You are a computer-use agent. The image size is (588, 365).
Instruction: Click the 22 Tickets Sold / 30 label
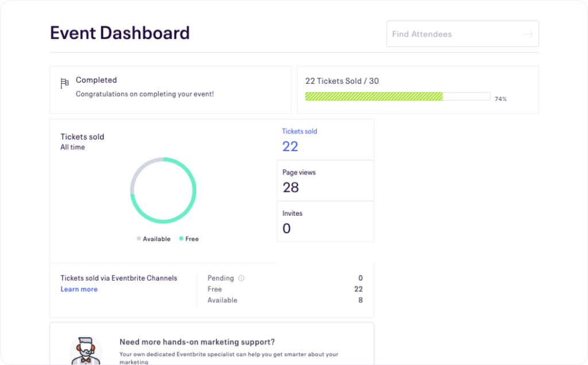pyautogui.click(x=342, y=81)
